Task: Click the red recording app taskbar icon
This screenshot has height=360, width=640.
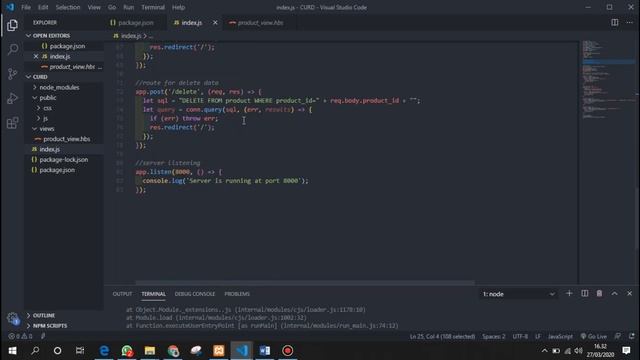Action: click(x=287, y=351)
